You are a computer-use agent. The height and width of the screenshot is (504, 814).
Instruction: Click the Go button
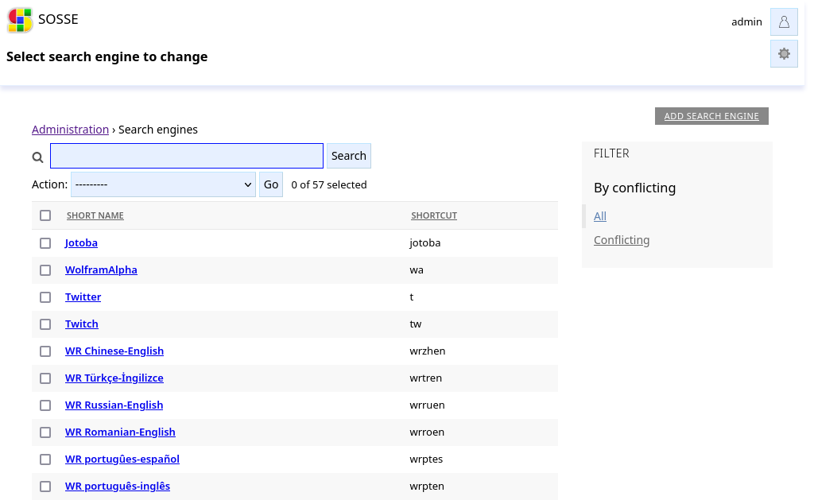[271, 184]
